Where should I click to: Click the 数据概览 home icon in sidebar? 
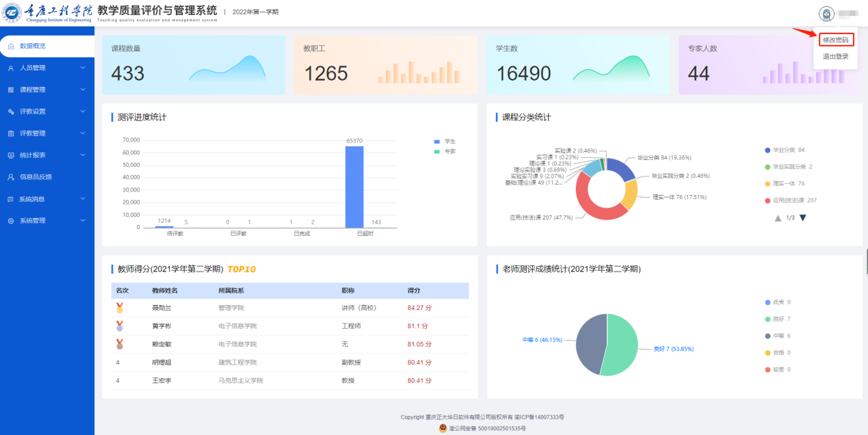(11, 46)
